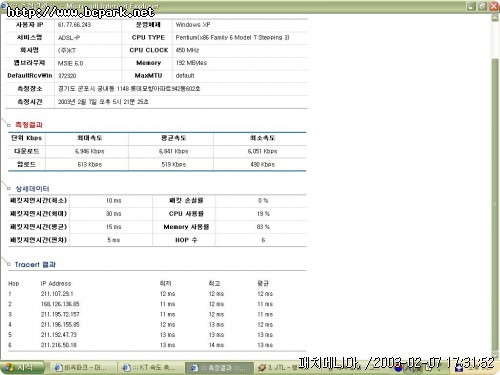
Task: Click the ADSL-P service name value
Action: [x=69, y=38]
